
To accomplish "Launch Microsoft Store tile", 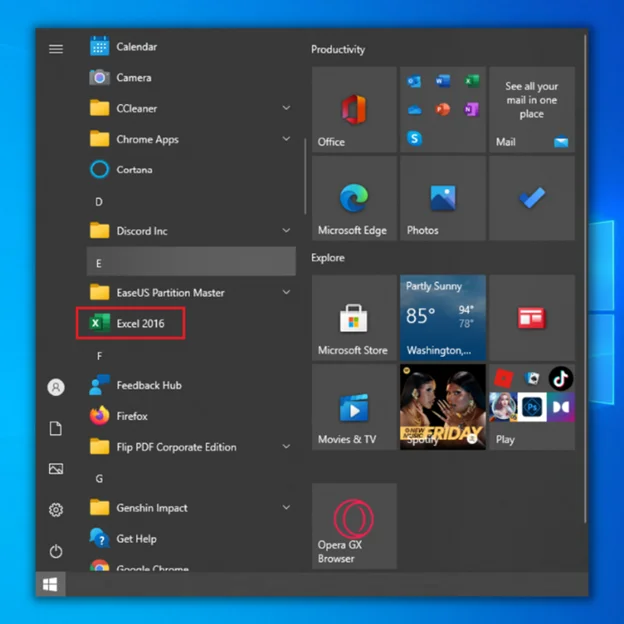I will [x=354, y=318].
